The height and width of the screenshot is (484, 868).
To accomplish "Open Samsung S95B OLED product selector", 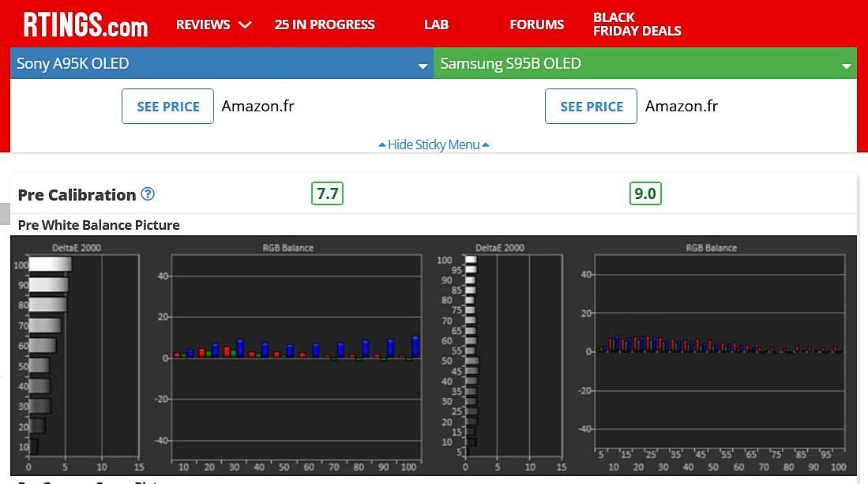I will tap(645, 63).
